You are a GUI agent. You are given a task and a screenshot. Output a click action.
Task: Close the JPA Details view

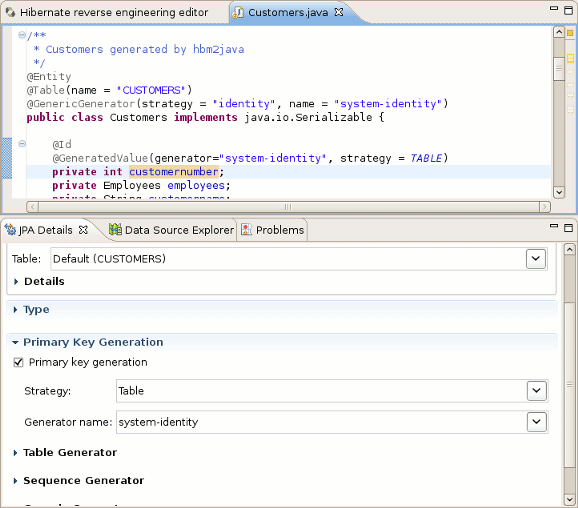(83, 230)
